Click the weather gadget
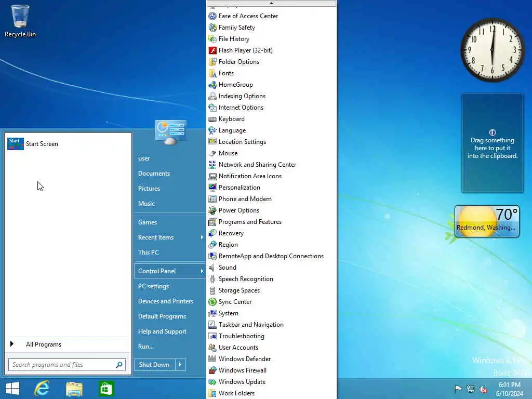Viewport: 532px width, 399px height. [487, 221]
